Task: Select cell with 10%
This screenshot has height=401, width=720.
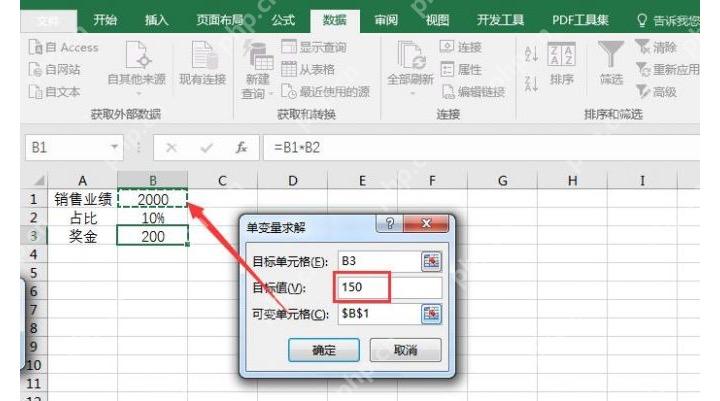Action: pyautogui.click(x=152, y=217)
